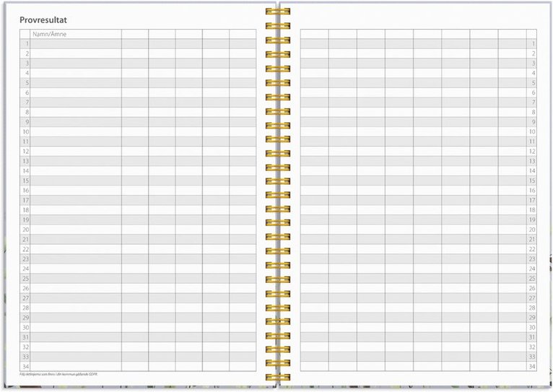The height and width of the screenshot is (392, 553).
Task: Click row number 1 on left page
Action: (26, 44)
